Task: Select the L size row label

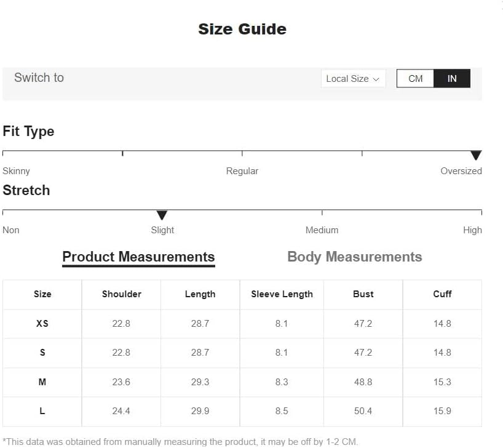Action: [42, 410]
